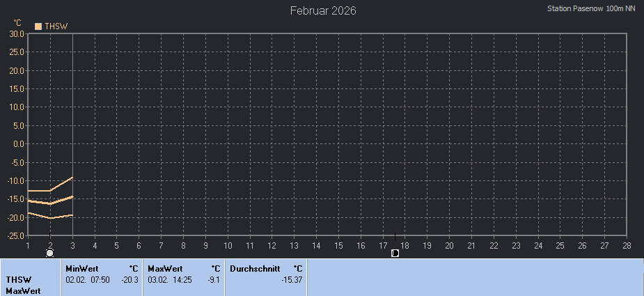Click the THSW MaxWert row label
Viewport: 644px width, 296px height.
click(x=24, y=285)
